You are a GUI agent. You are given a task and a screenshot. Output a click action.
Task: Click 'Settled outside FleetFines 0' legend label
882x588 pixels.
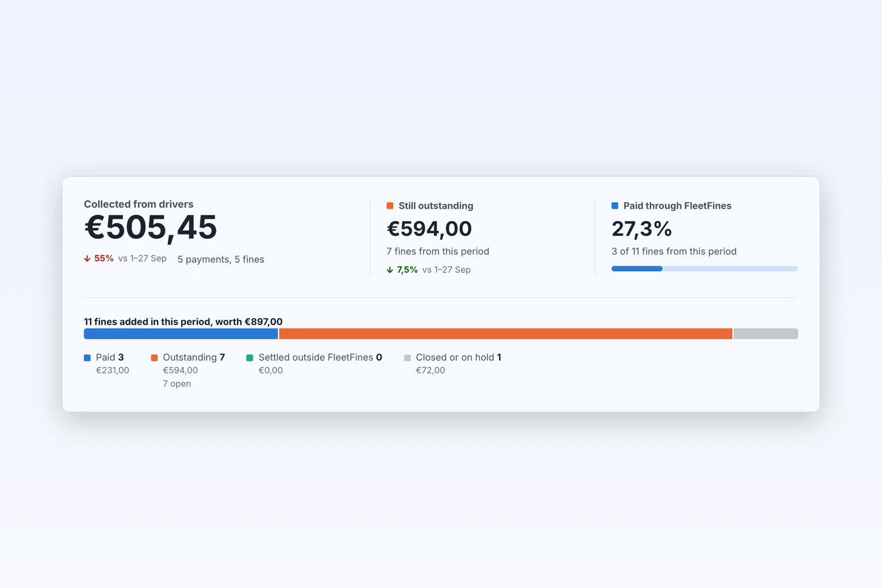coord(320,358)
